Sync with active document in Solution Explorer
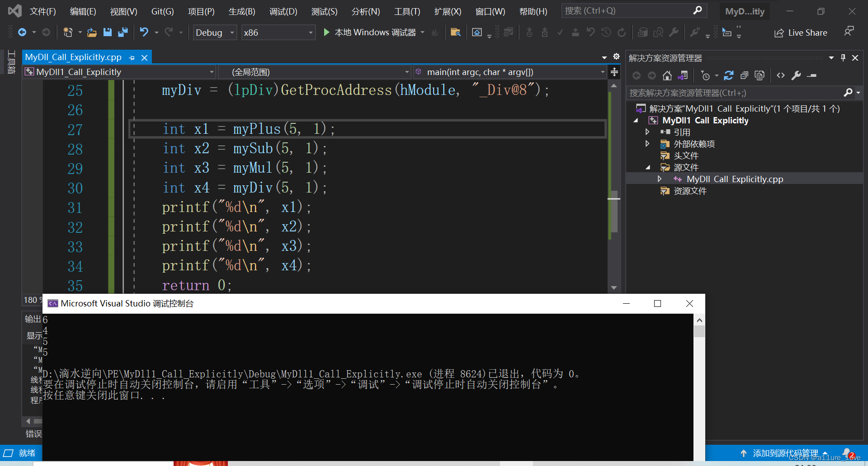The height and width of the screenshot is (466, 868). pyautogui.click(x=728, y=75)
